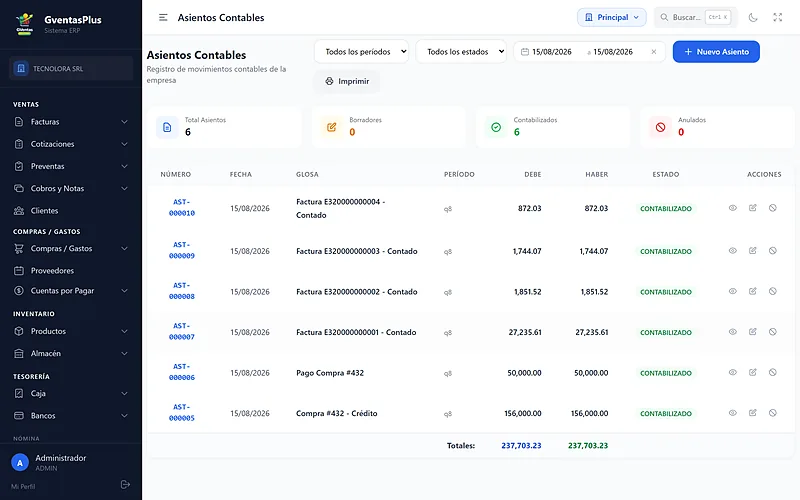Open fullscreen expand icon in header
The image size is (800, 500).
click(778, 17)
